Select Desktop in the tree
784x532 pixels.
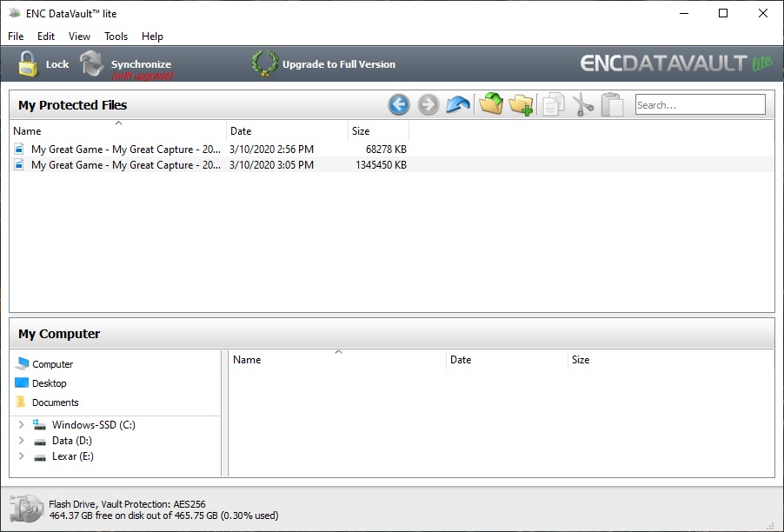coord(49,383)
